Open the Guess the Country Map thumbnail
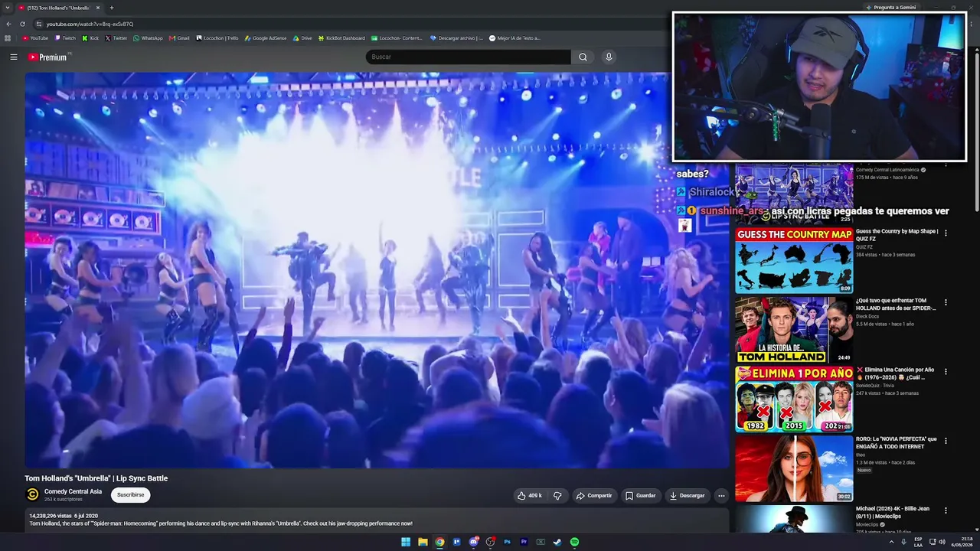Viewport: 980px width, 551px height. point(794,261)
